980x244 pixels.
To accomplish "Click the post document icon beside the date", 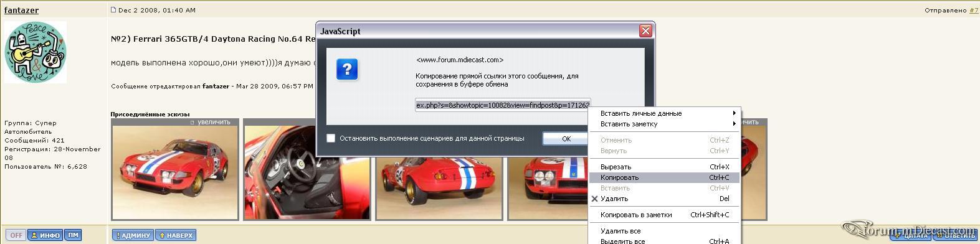I will 113,10.
